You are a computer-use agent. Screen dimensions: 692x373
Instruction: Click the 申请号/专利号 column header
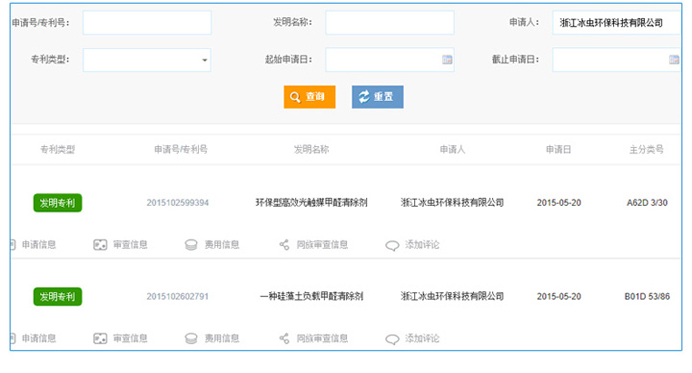tap(181, 149)
